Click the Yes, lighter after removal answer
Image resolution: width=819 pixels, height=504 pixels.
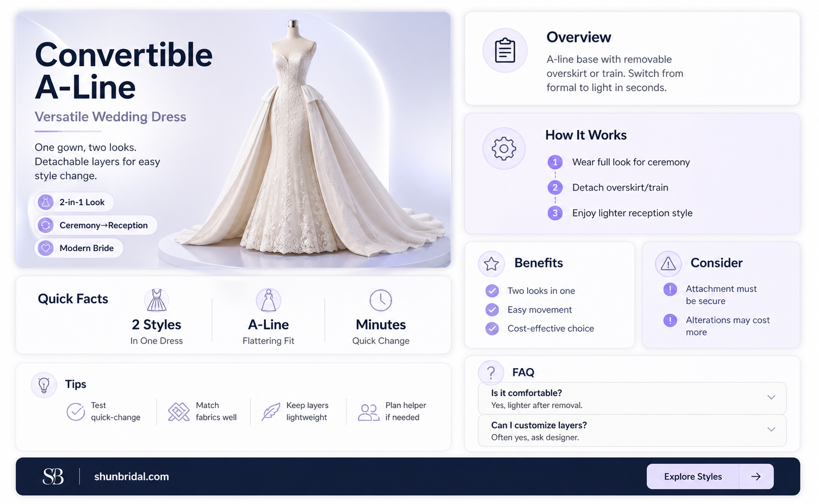click(x=537, y=405)
